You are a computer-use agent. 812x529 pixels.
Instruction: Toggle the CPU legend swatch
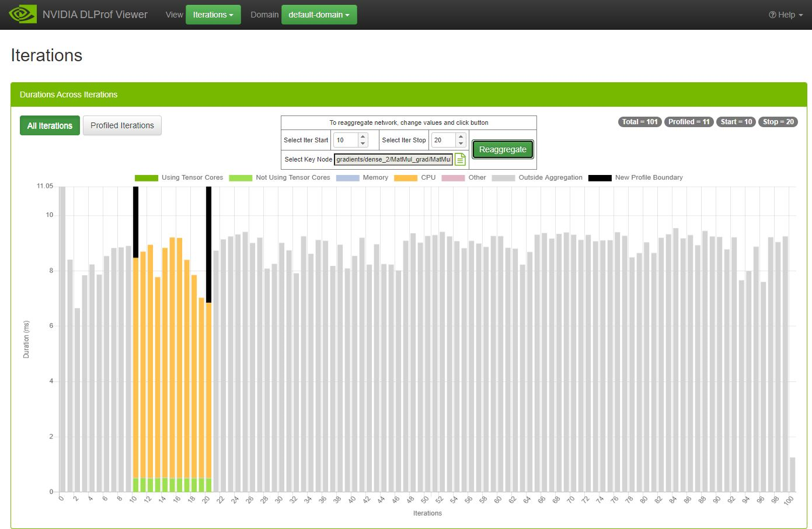tap(406, 178)
